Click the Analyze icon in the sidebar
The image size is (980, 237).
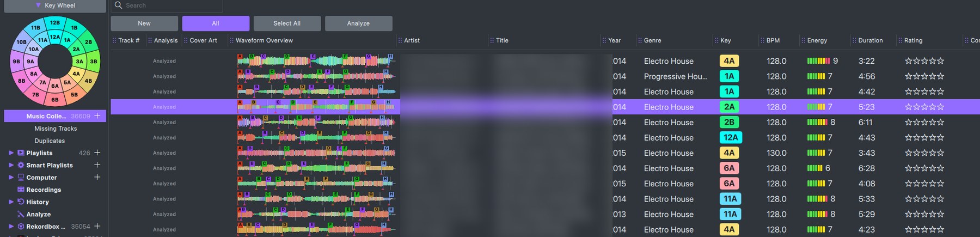(21, 214)
